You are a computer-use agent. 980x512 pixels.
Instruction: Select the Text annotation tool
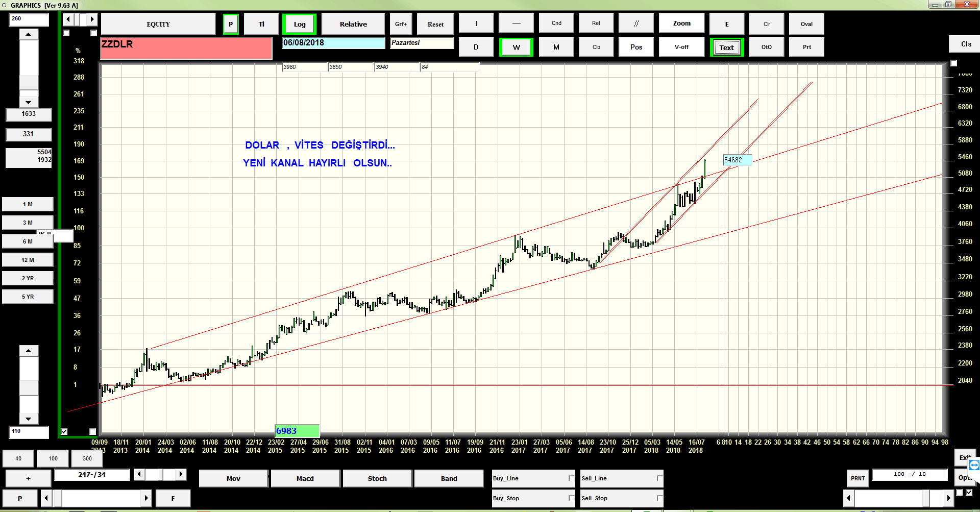(726, 47)
